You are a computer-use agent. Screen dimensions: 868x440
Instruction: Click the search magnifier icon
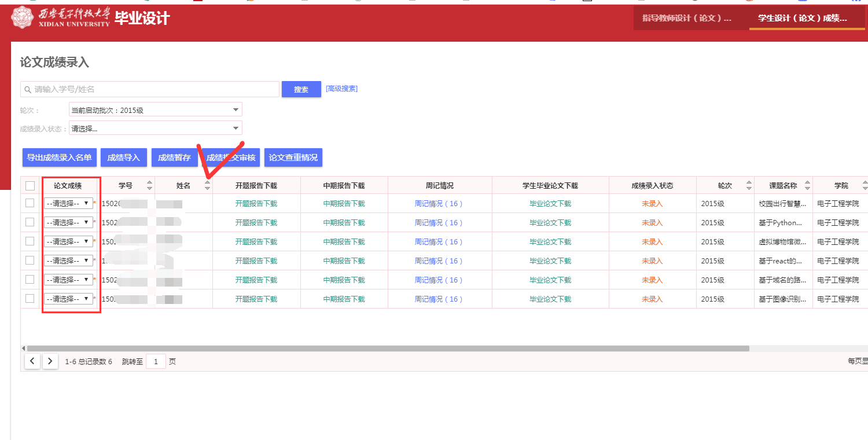[27, 90]
